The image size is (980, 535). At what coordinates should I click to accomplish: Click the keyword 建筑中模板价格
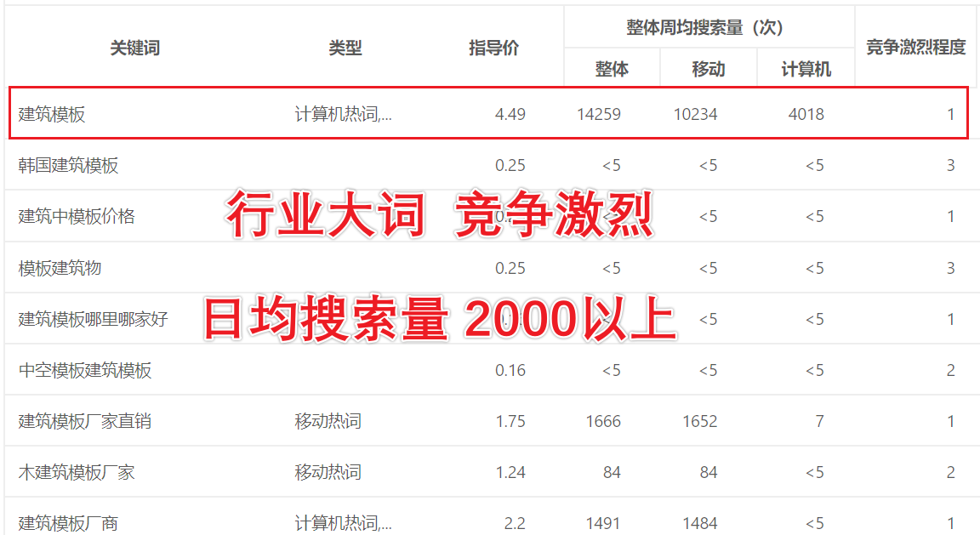[x=77, y=216]
